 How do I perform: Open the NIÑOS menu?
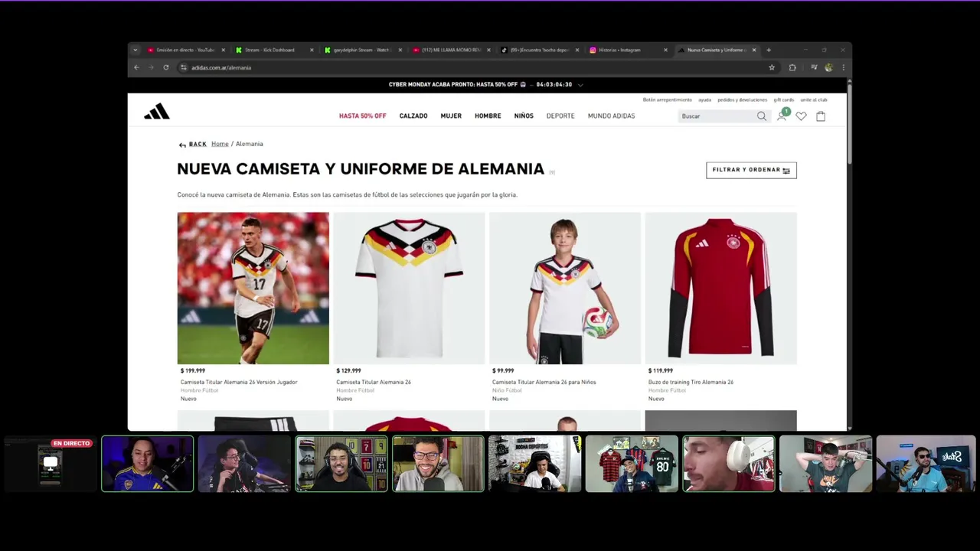click(x=524, y=116)
